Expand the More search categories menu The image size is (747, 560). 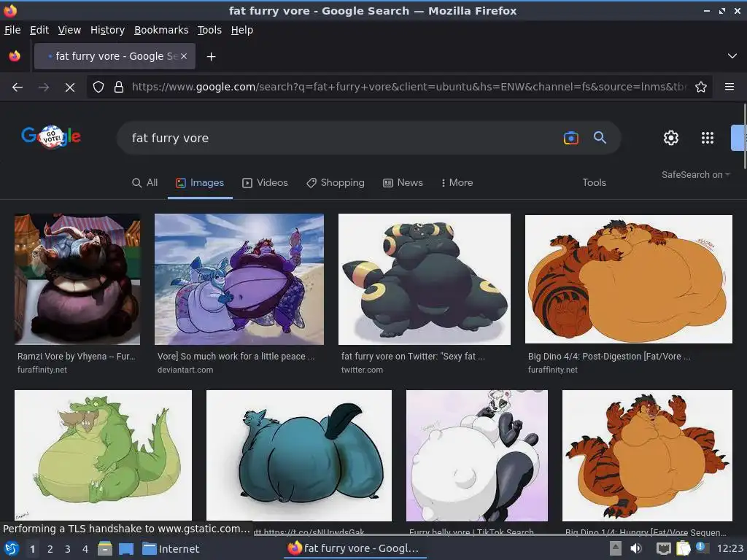point(457,183)
